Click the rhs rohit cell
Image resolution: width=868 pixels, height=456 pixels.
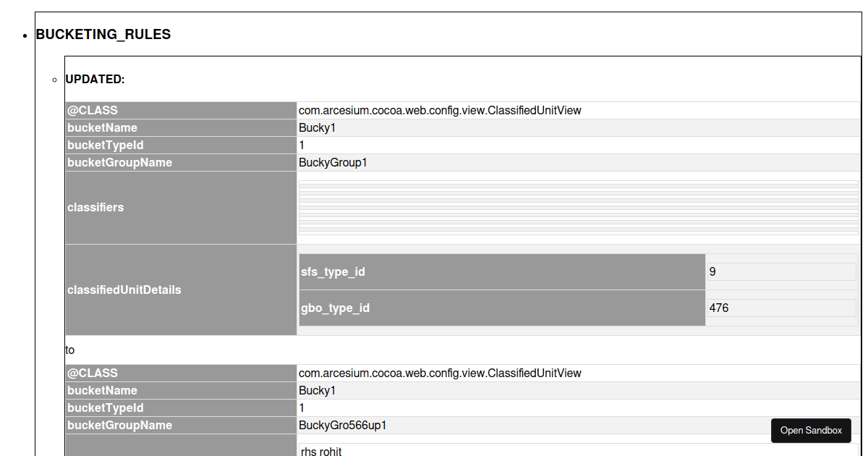[x=321, y=451]
